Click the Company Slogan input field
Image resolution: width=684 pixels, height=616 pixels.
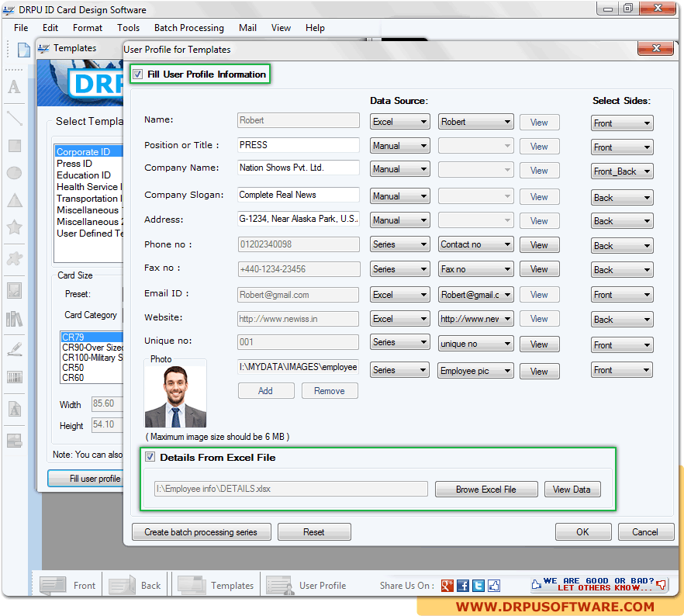click(x=299, y=195)
